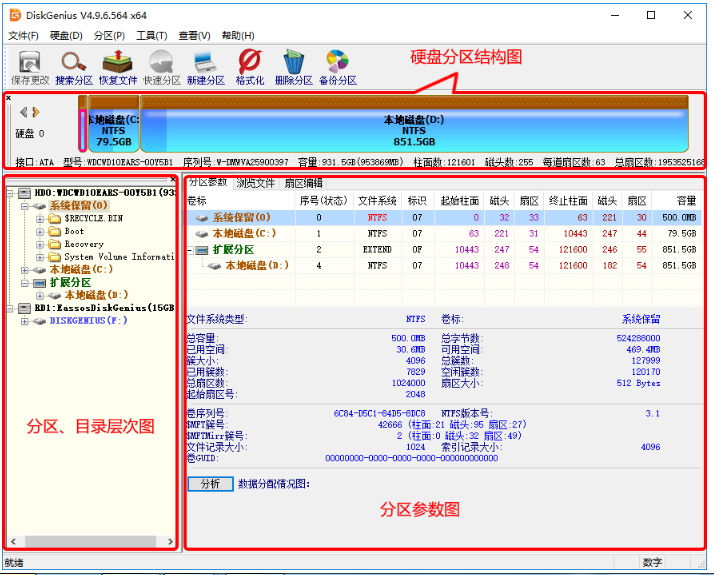The image size is (714, 575).
Task: Expand 本地磁盘(C:) in the tree
Action: [x=25, y=270]
